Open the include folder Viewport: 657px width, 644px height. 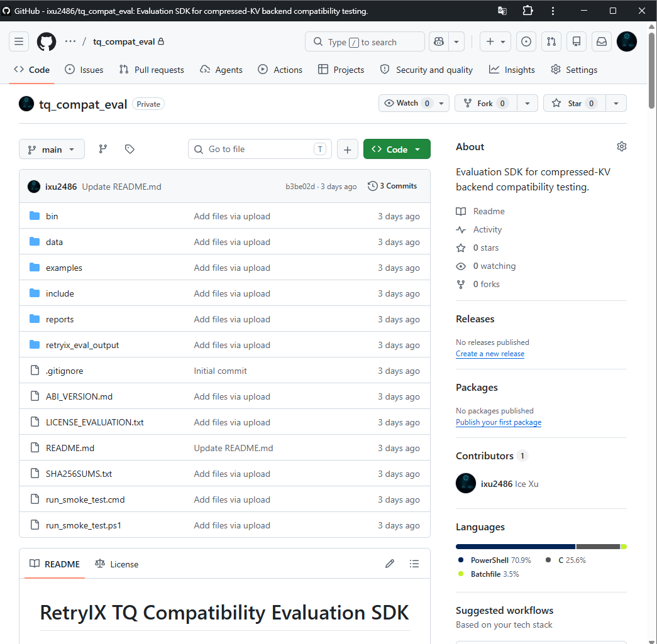tap(60, 293)
